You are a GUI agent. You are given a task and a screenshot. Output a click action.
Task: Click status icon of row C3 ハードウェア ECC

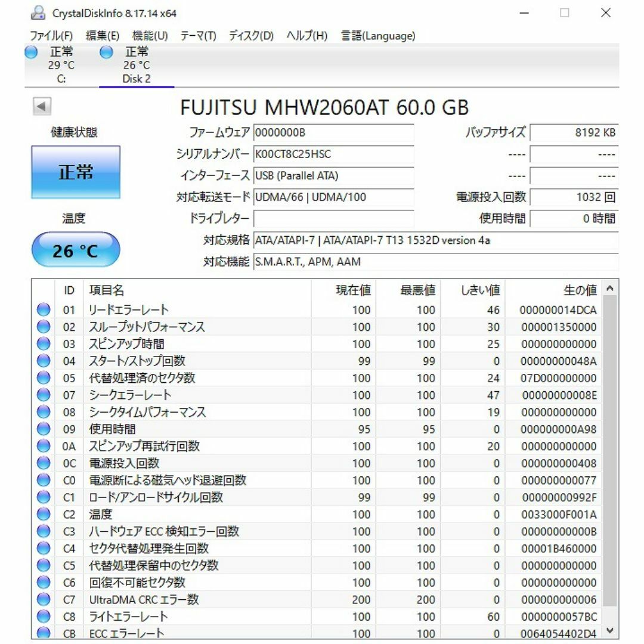point(44,531)
